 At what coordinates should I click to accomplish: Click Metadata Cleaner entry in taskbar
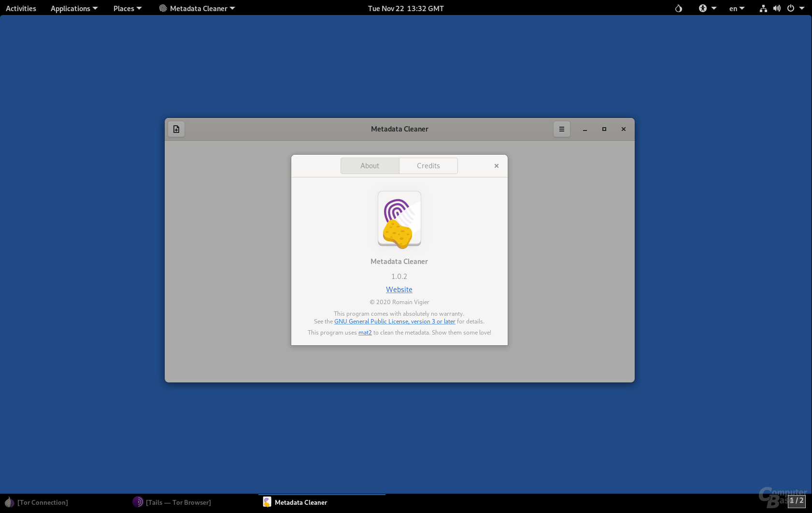click(x=322, y=502)
